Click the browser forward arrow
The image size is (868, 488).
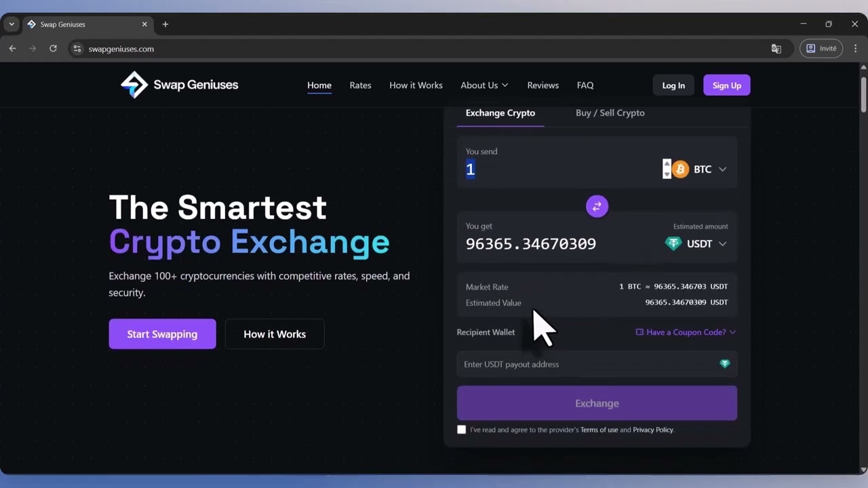[33, 49]
